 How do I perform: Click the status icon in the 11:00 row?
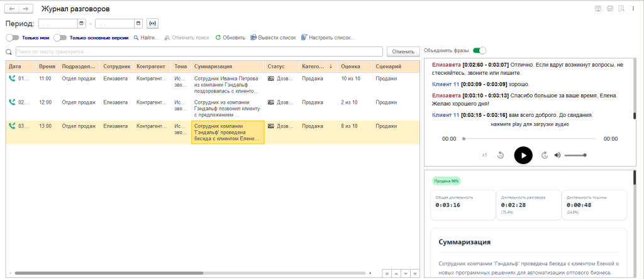tap(270, 79)
